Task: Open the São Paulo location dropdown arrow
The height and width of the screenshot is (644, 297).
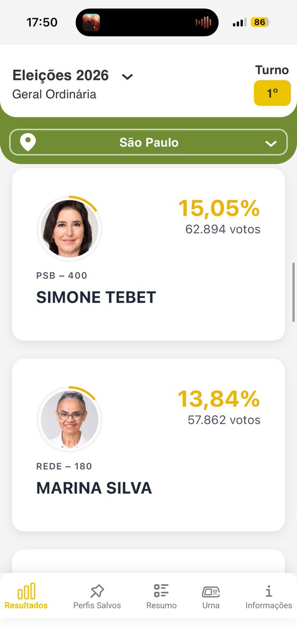Action: tap(271, 143)
